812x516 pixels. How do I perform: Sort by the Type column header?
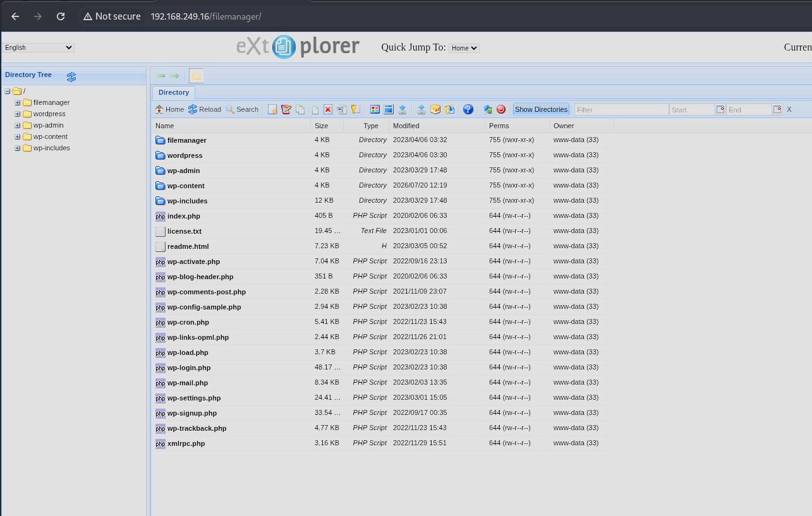tap(367, 126)
